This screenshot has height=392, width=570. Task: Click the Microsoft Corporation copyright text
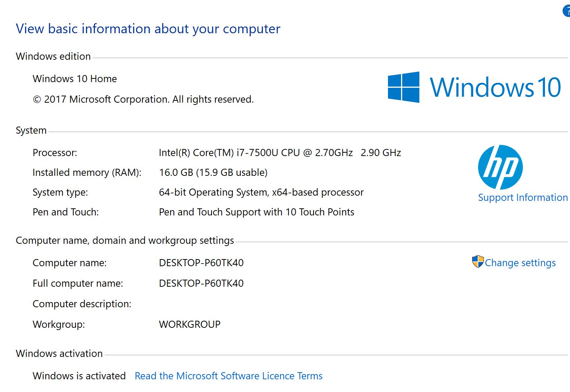pos(143,99)
